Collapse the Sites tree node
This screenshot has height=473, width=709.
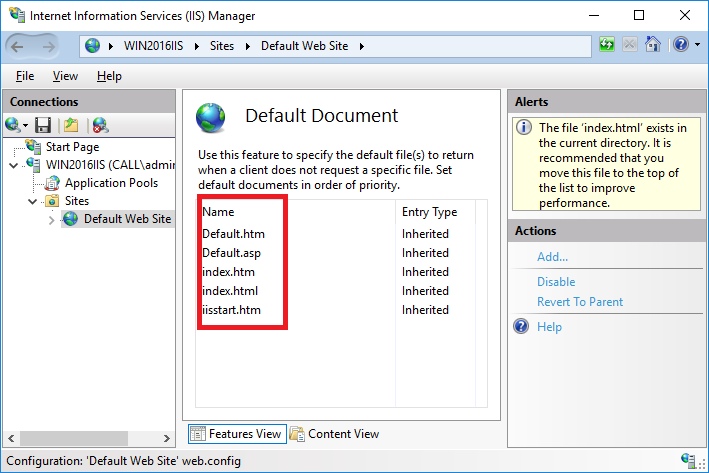33,202
